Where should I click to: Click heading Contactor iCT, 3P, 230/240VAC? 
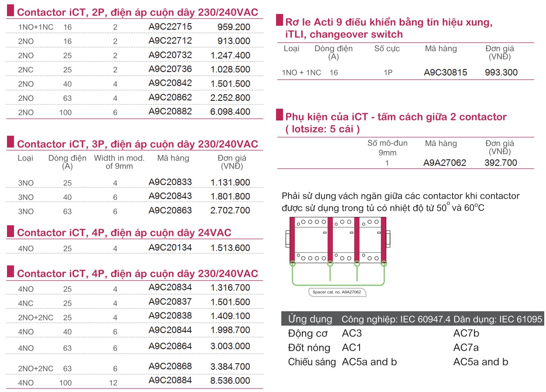click(137, 144)
